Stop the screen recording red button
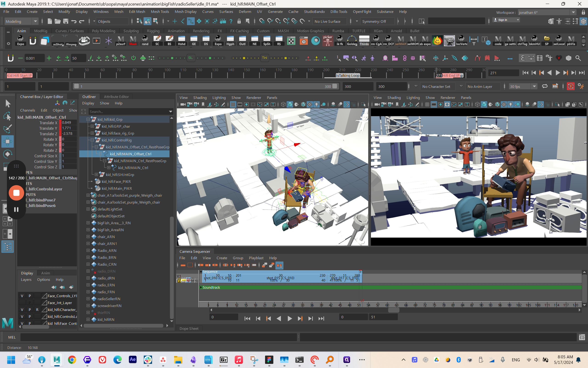 (16, 193)
